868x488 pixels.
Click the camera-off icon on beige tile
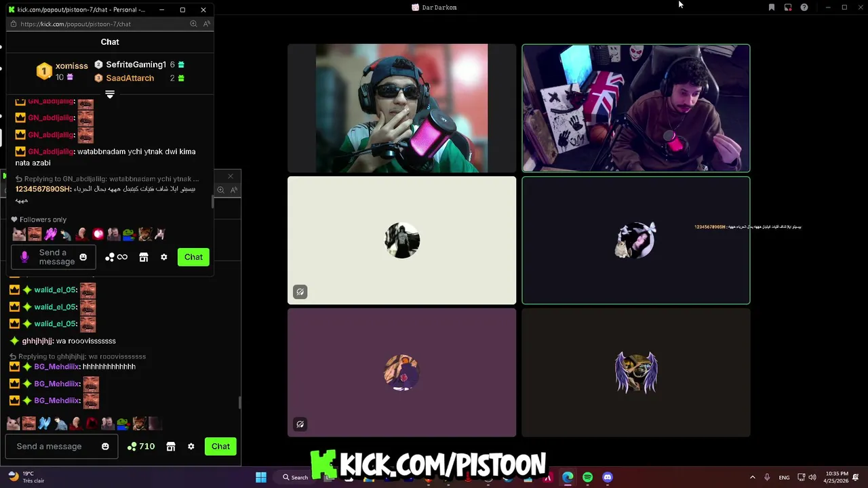pos(300,292)
